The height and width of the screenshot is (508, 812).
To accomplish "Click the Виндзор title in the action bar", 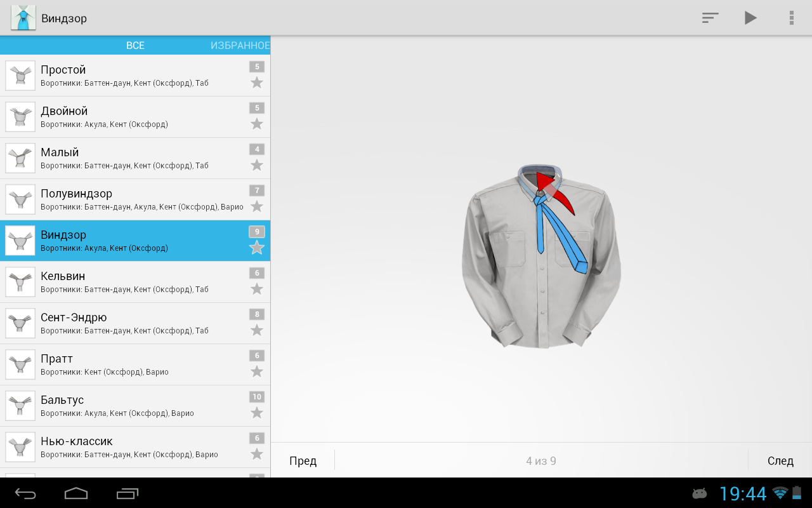I will (x=64, y=18).
